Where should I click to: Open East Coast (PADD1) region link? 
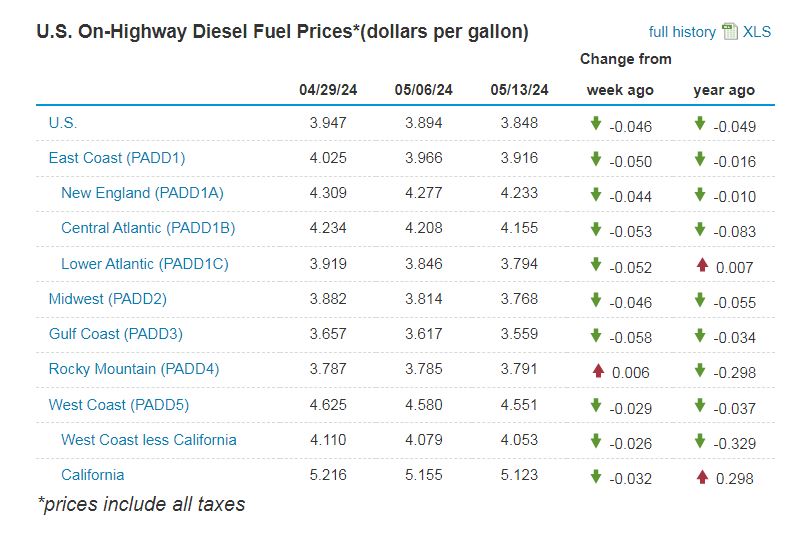[116, 158]
